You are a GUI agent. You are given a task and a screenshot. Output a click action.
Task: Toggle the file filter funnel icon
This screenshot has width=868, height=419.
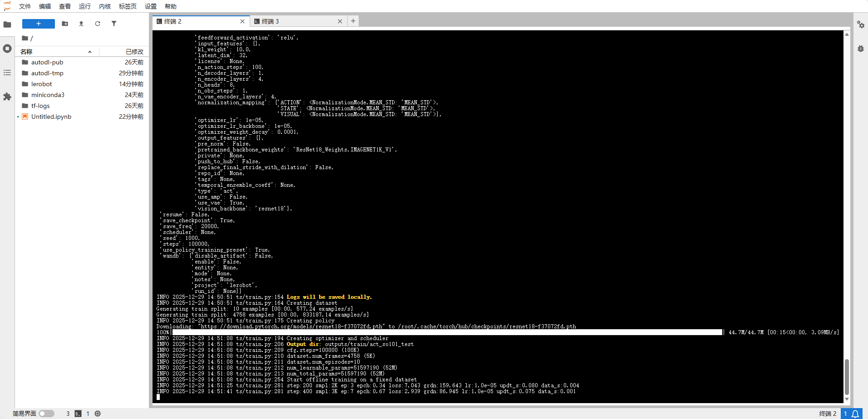tap(114, 24)
